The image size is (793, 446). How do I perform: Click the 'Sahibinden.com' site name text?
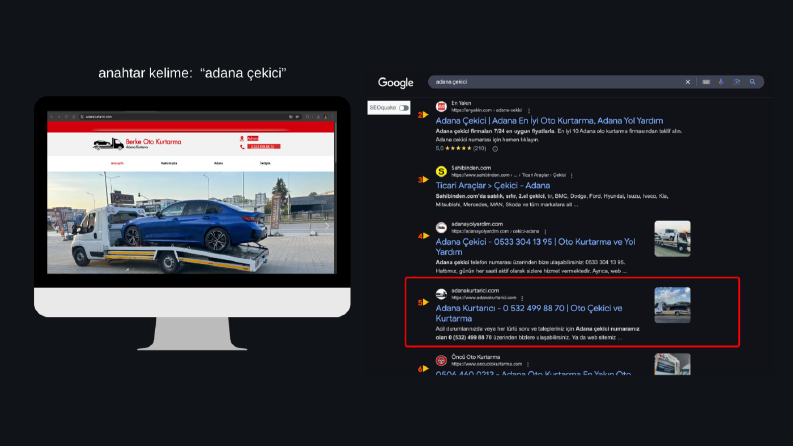471,168
